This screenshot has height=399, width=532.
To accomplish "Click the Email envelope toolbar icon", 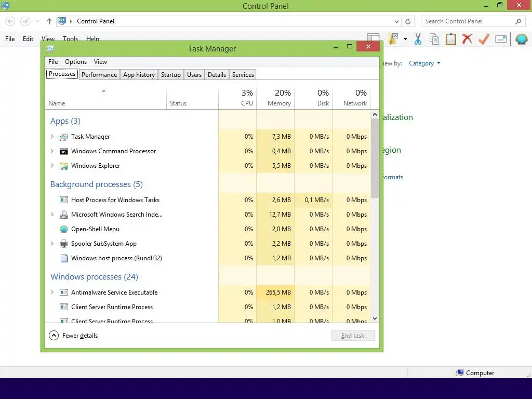I will tap(501, 39).
